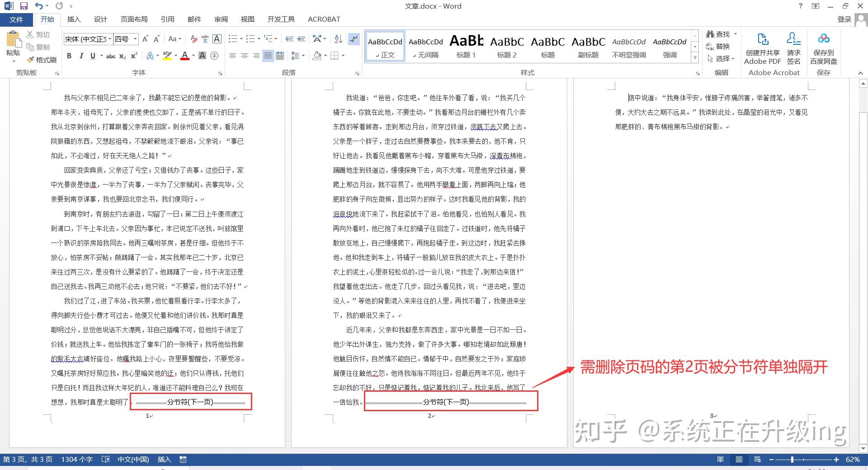Toggle Bold formatting
This screenshot has width=868, height=470.
[x=69, y=56]
